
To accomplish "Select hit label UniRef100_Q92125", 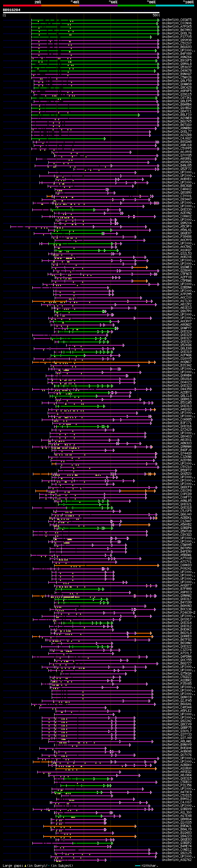I will pyautogui.click(x=177, y=853).
